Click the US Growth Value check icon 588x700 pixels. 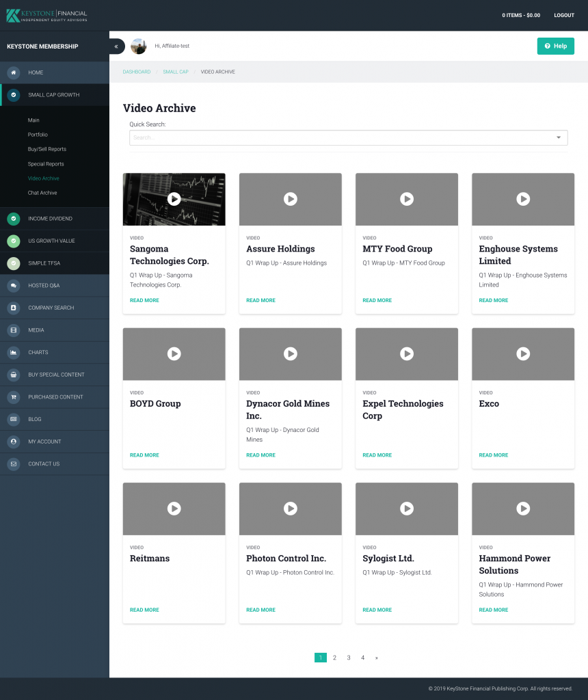pos(14,241)
